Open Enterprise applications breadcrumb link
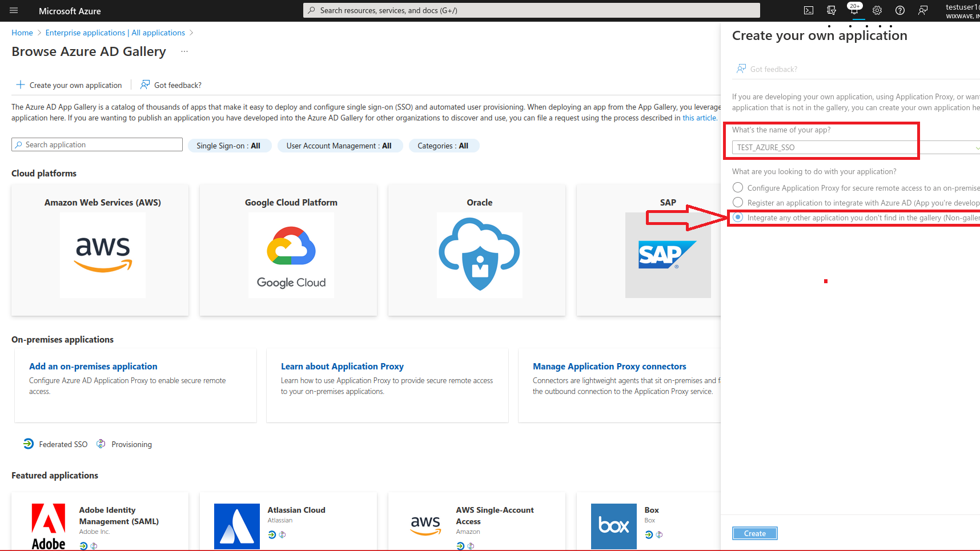The image size is (980, 551). click(115, 33)
